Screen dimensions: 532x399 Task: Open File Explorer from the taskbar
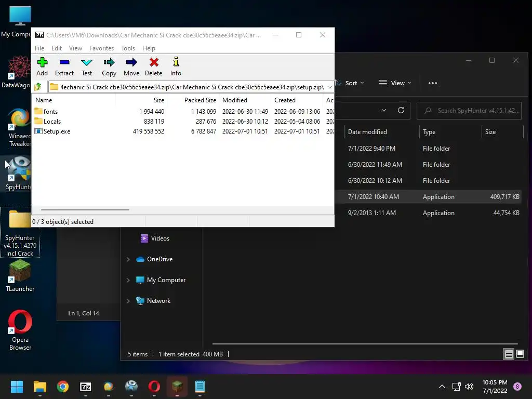39,387
